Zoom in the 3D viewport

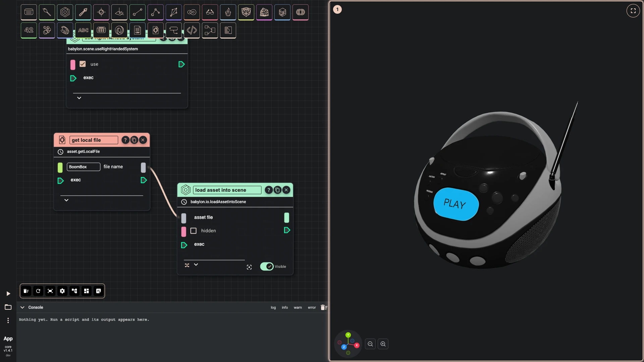pos(383,344)
